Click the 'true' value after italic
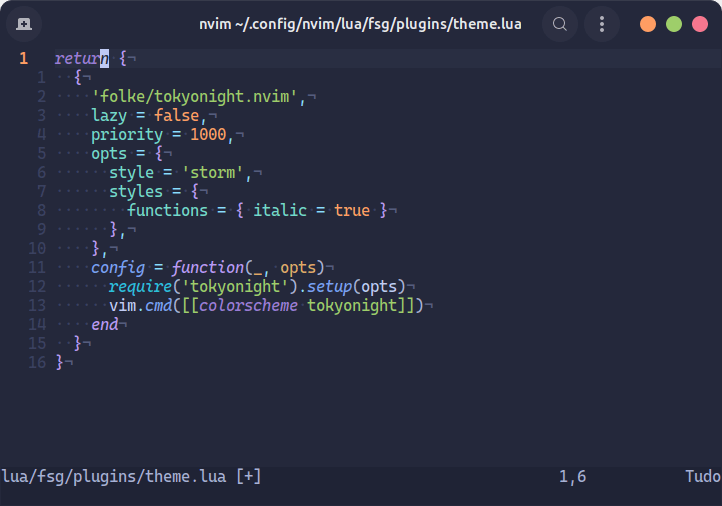The width and height of the screenshot is (722, 506). pos(352,210)
